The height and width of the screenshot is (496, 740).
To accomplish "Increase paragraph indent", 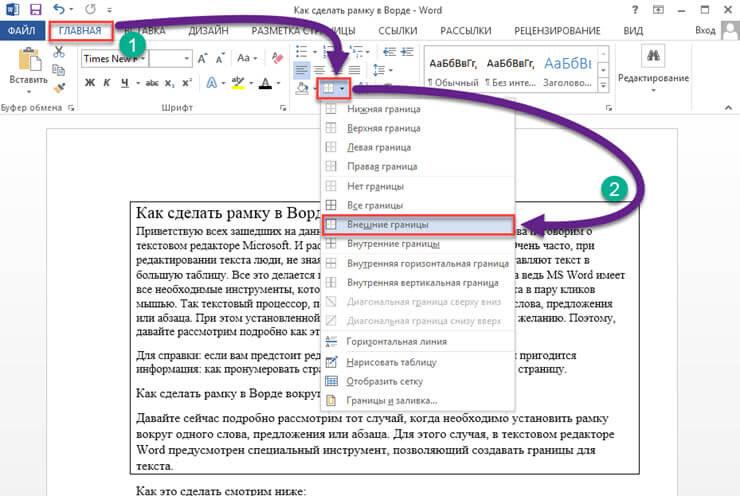I will click(x=407, y=51).
